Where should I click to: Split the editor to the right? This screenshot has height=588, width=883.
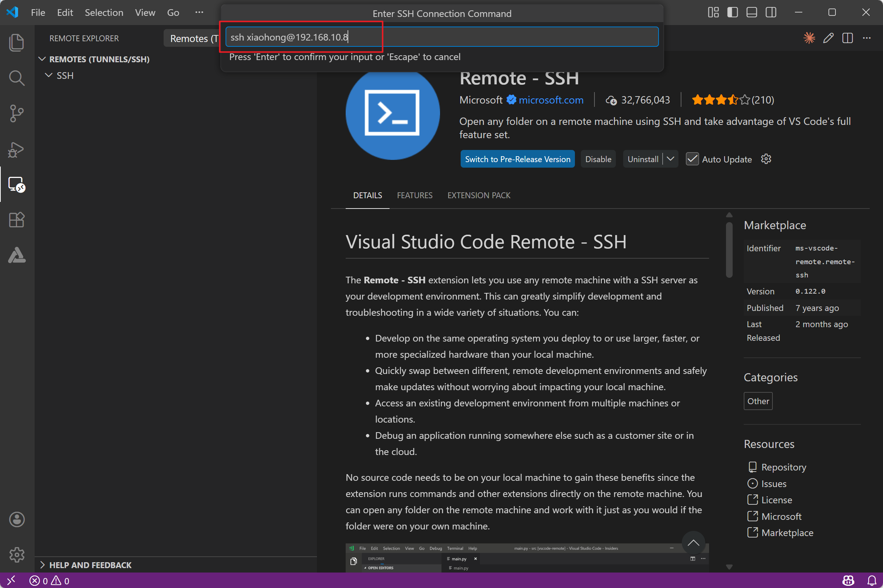pos(847,38)
